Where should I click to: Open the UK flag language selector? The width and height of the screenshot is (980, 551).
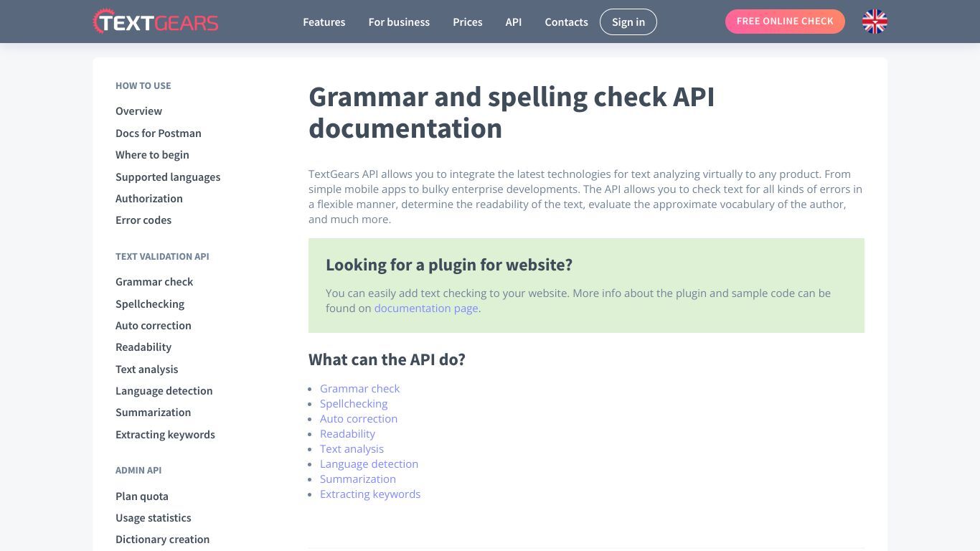875,22
